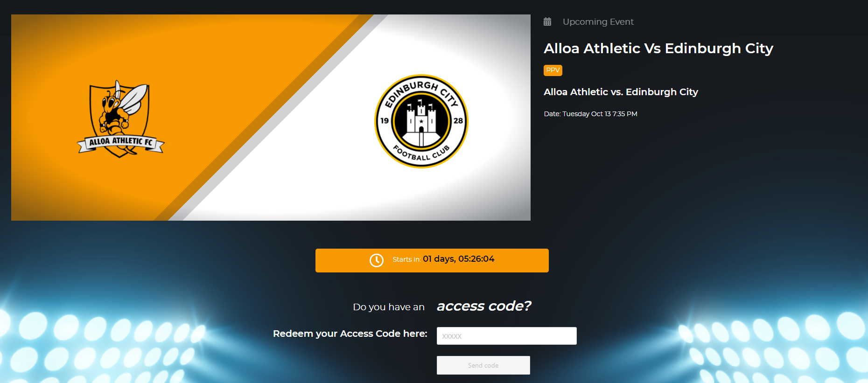This screenshot has width=868, height=383.
Task: Click the 'access code?' italic heading
Action: [x=483, y=306]
